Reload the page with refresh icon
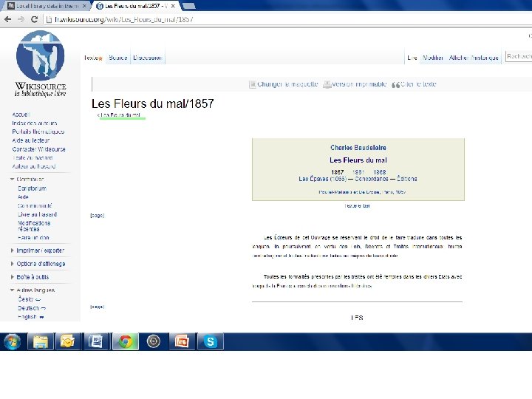Screen dimensions: 532x399 [34, 19]
